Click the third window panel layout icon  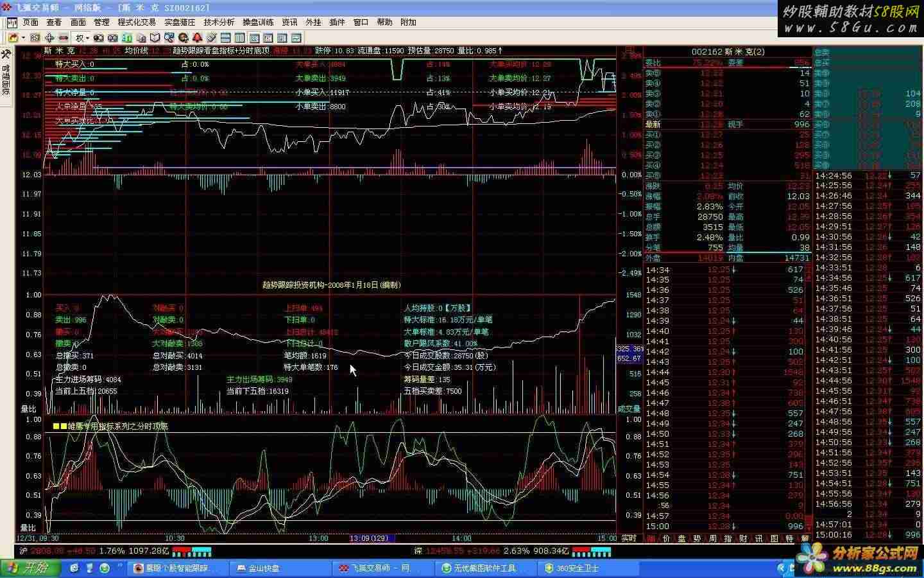tap(282, 38)
